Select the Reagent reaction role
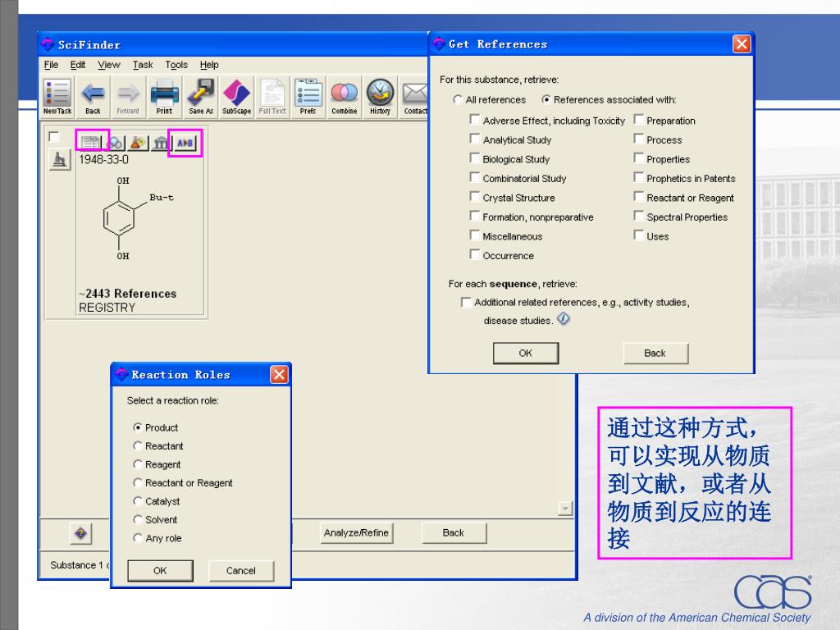 (138, 464)
